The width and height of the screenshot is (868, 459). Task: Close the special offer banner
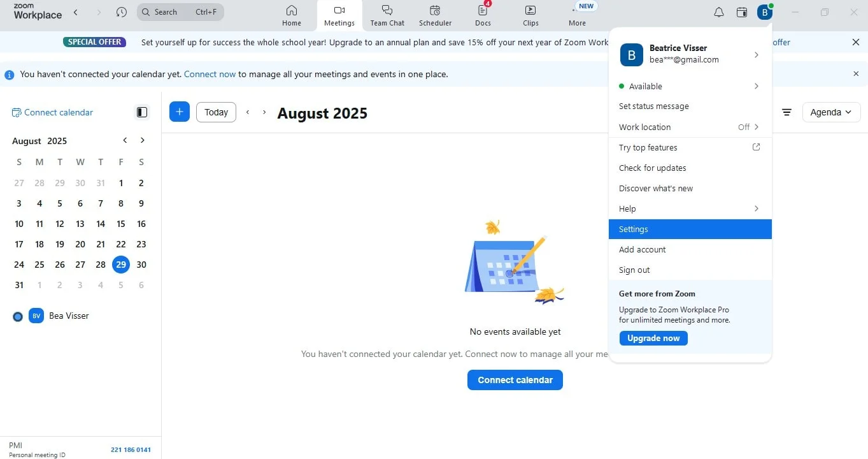(856, 42)
